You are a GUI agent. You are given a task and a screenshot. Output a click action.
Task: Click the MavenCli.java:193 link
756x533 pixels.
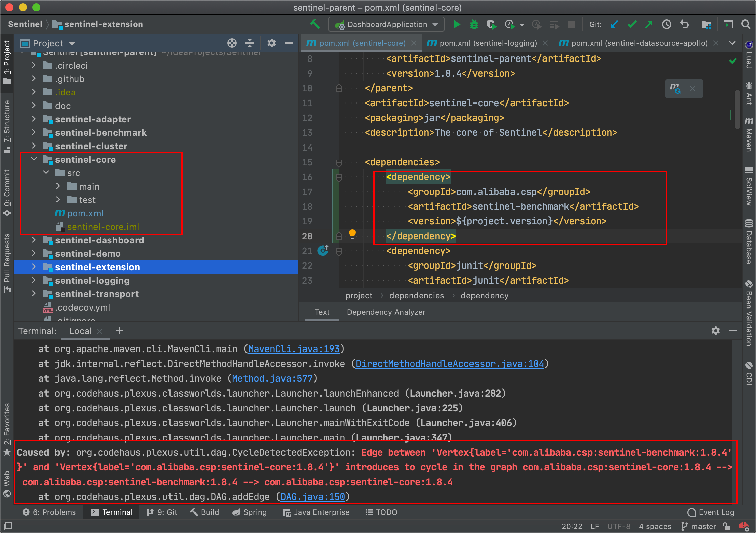point(294,349)
